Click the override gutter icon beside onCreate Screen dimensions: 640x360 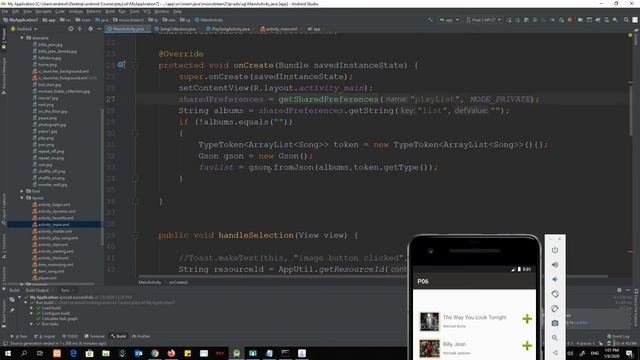[x=121, y=65]
